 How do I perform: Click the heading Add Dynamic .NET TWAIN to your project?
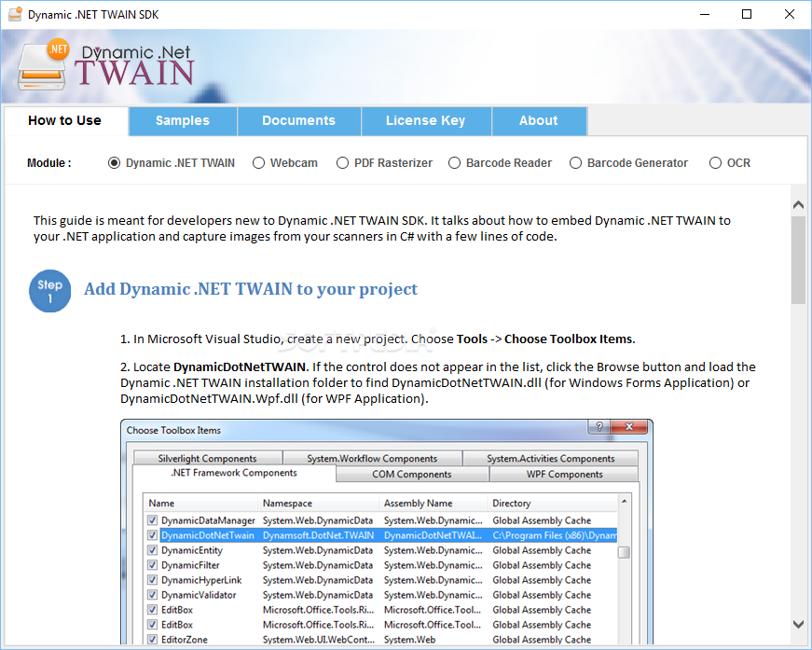click(251, 289)
